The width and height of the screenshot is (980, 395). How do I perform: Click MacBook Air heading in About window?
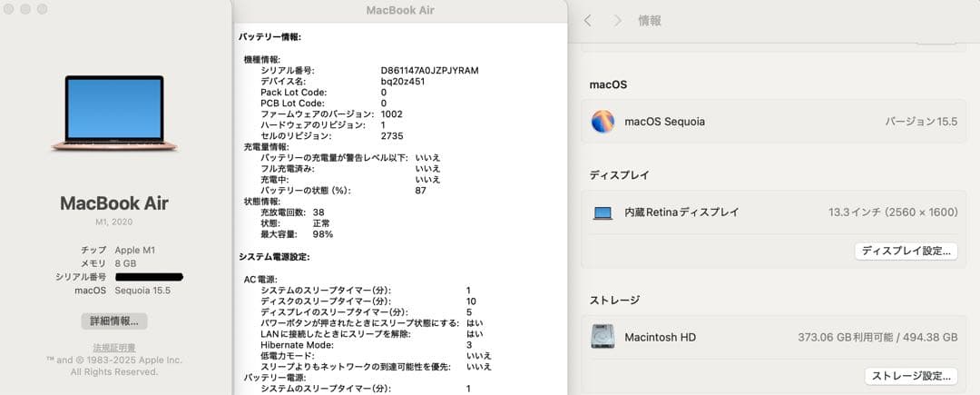coord(114,203)
